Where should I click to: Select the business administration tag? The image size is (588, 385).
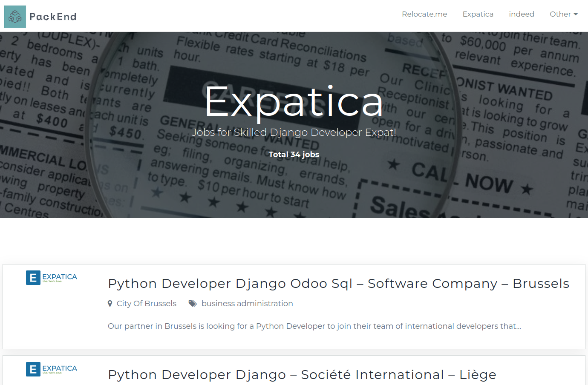point(247,304)
